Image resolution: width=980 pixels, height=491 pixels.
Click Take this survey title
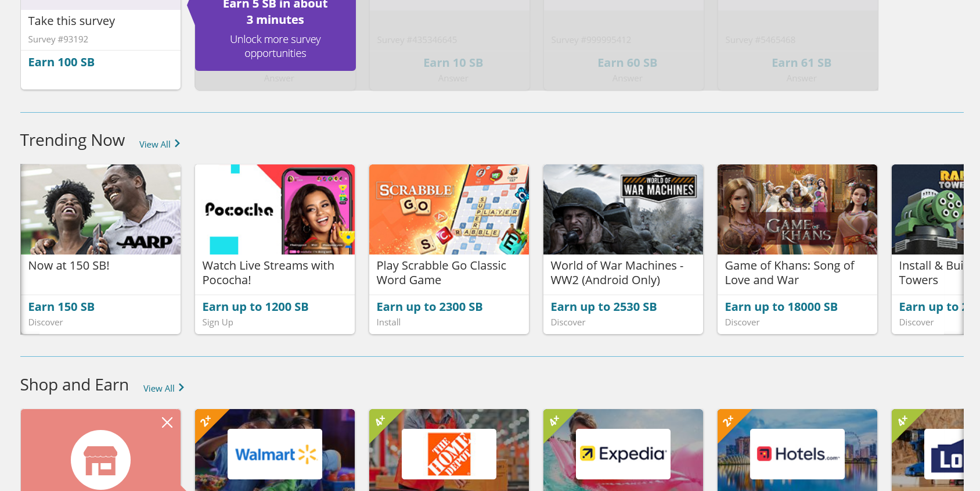point(71,21)
